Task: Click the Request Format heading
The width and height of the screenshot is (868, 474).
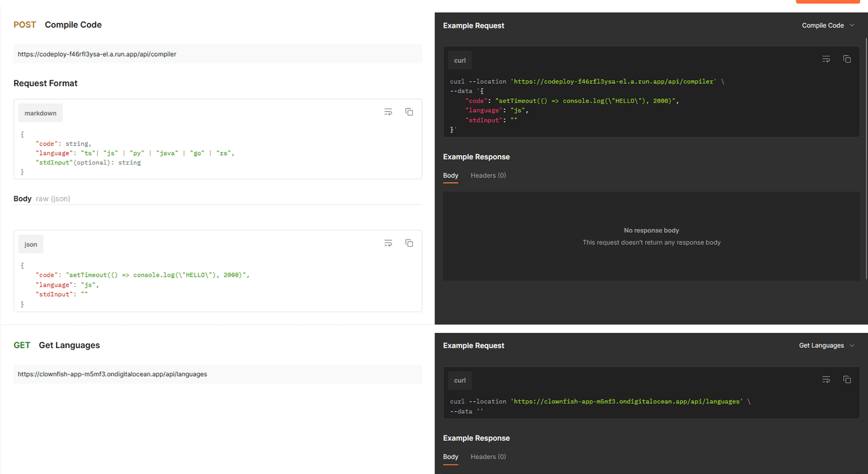Action: pyautogui.click(x=46, y=83)
